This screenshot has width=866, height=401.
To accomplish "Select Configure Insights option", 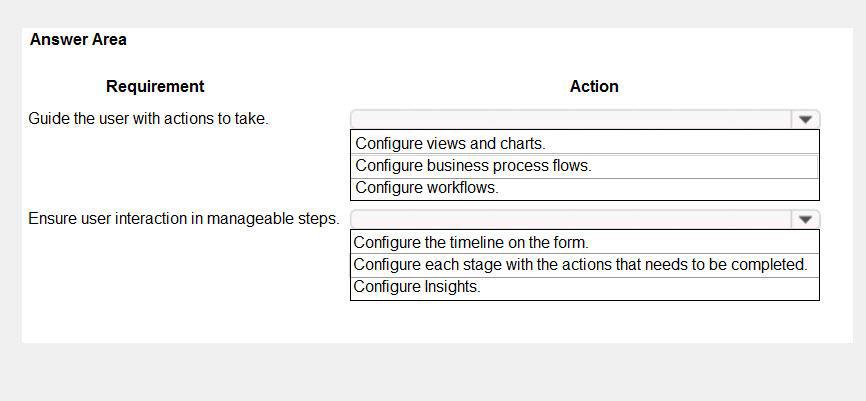I will pos(584,287).
